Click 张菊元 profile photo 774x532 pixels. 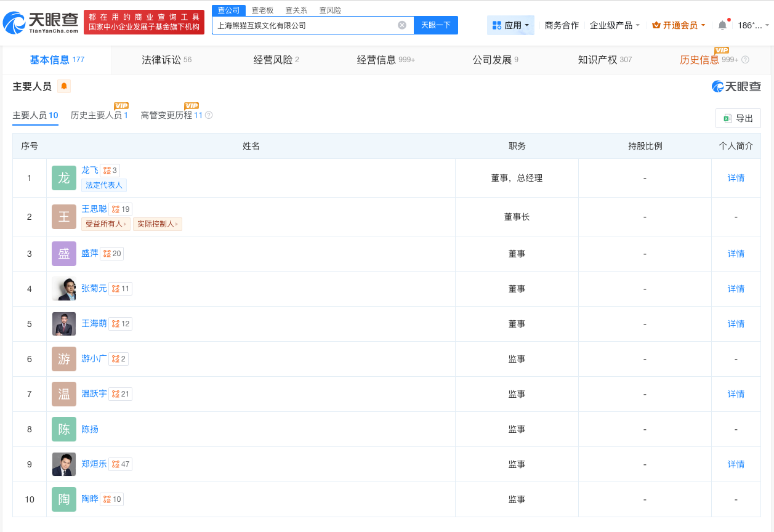pos(64,289)
